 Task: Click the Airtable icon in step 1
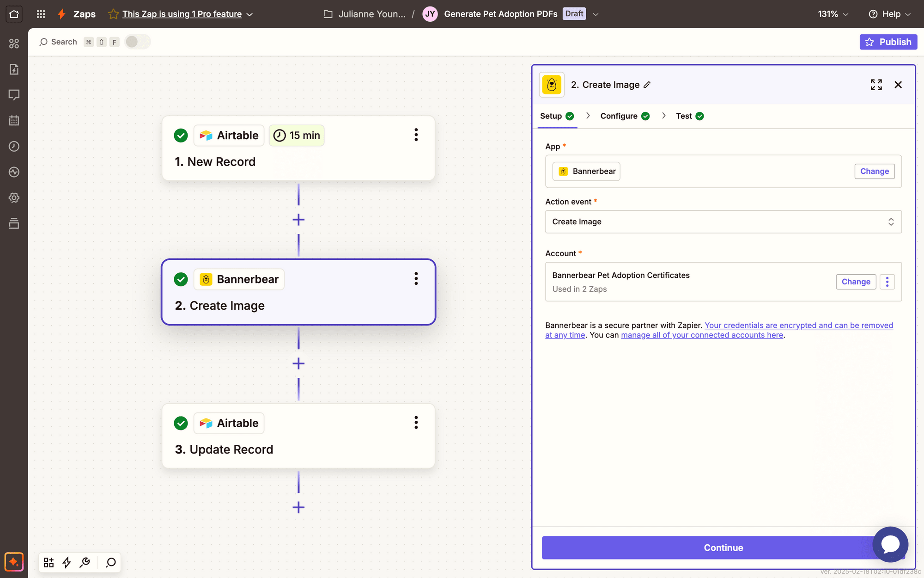[x=206, y=135]
